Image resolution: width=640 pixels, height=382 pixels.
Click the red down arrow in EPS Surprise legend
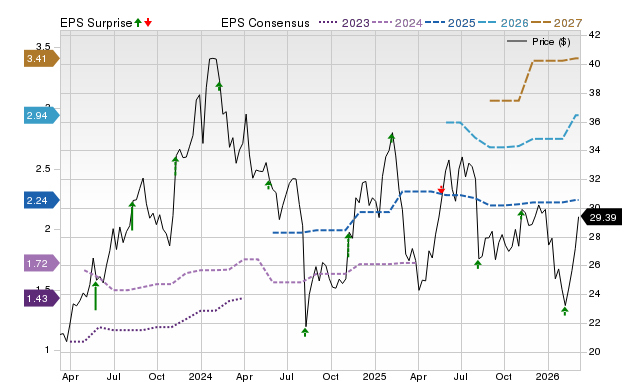(148, 22)
